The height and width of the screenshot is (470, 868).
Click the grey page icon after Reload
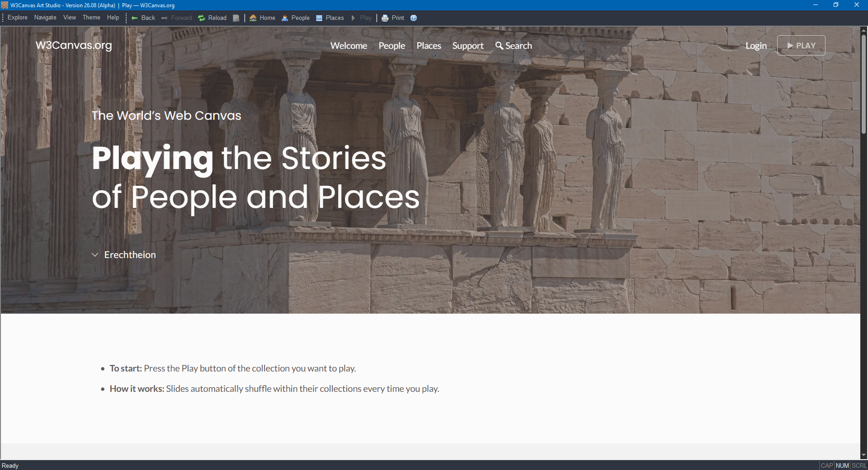(236, 18)
